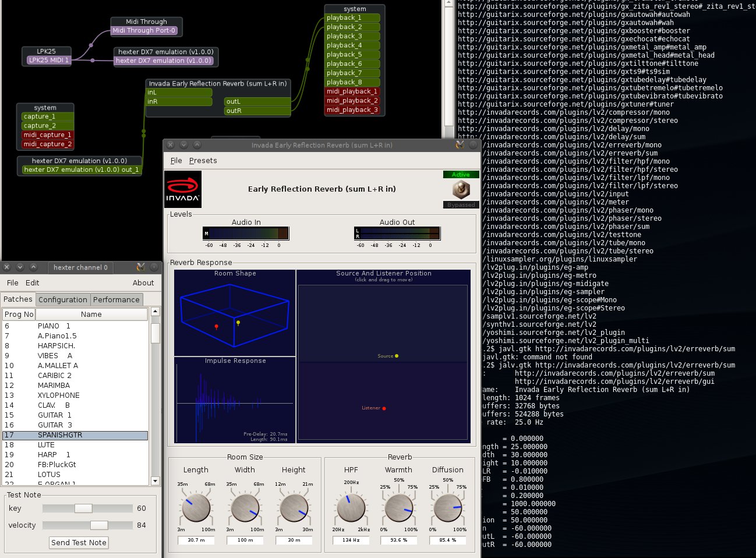Switch to the Configuration tab
The height and width of the screenshot is (558, 756).
(63, 300)
